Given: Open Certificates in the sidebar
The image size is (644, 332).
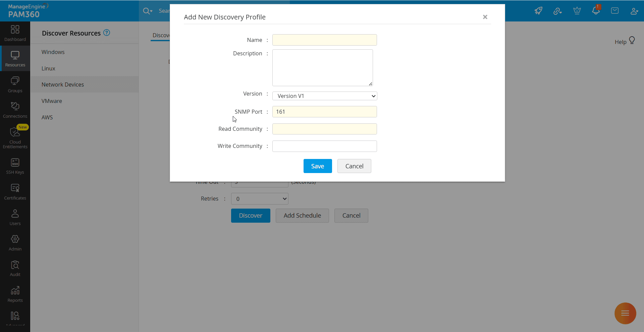Looking at the screenshot, I should coord(15,192).
